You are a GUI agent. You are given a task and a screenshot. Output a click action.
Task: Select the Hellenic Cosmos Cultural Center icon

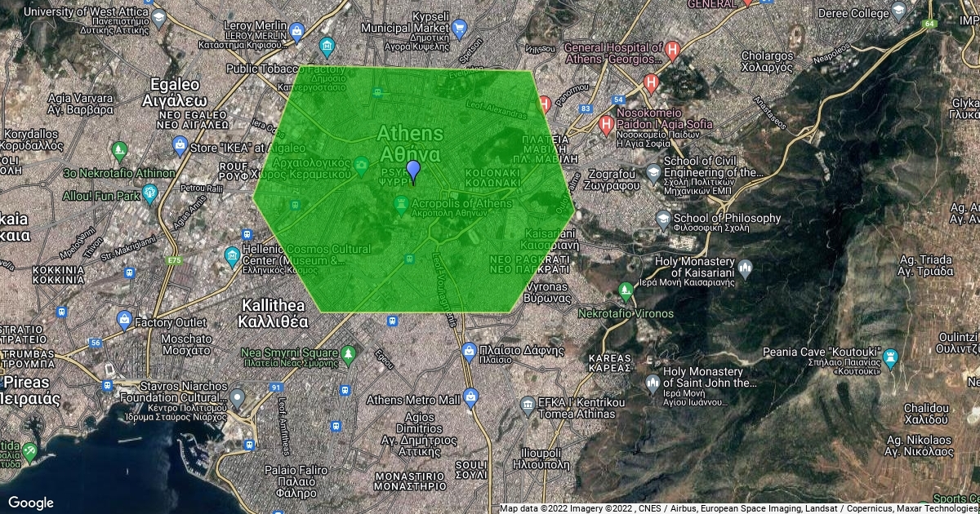click(x=232, y=255)
